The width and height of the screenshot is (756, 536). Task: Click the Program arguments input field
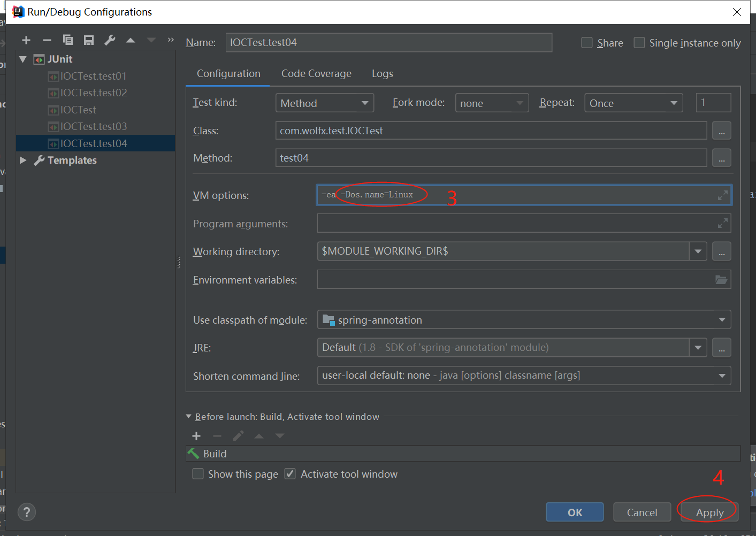click(x=524, y=223)
